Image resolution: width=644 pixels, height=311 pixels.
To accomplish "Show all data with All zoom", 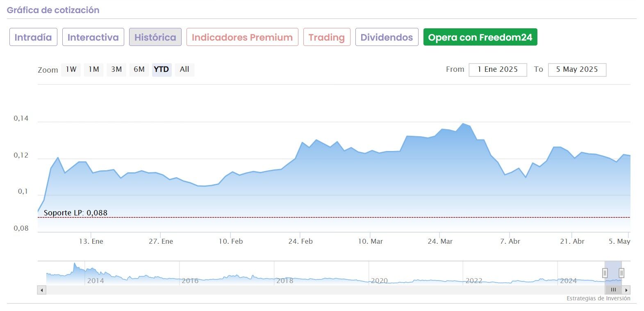I will [184, 69].
